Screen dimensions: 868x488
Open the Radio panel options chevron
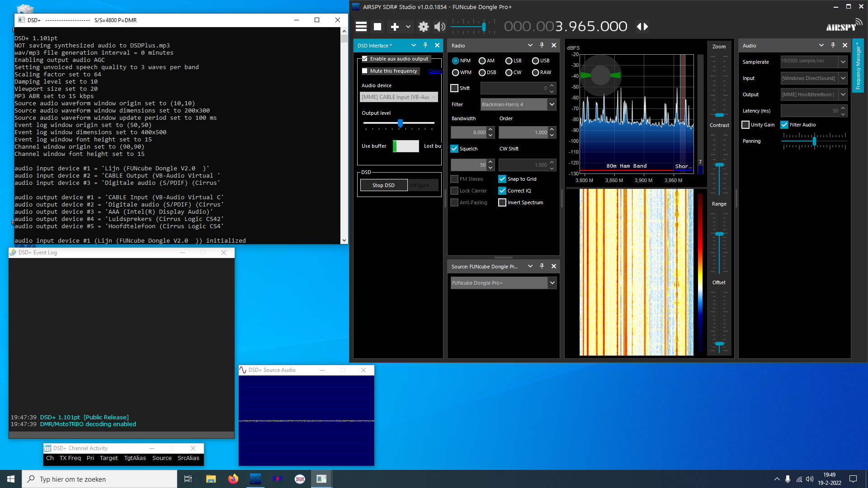point(530,45)
